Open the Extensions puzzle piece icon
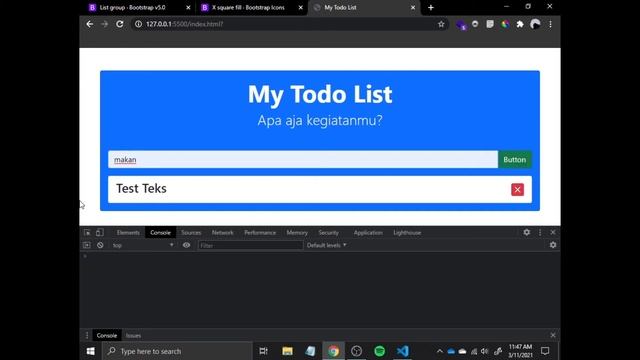 pyautogui.click(x=520, y=24)
